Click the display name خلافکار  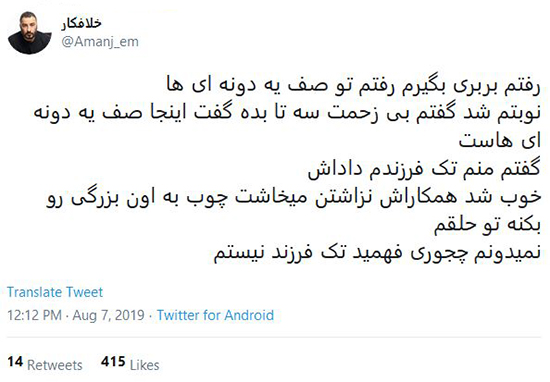(x=81, y=23)
